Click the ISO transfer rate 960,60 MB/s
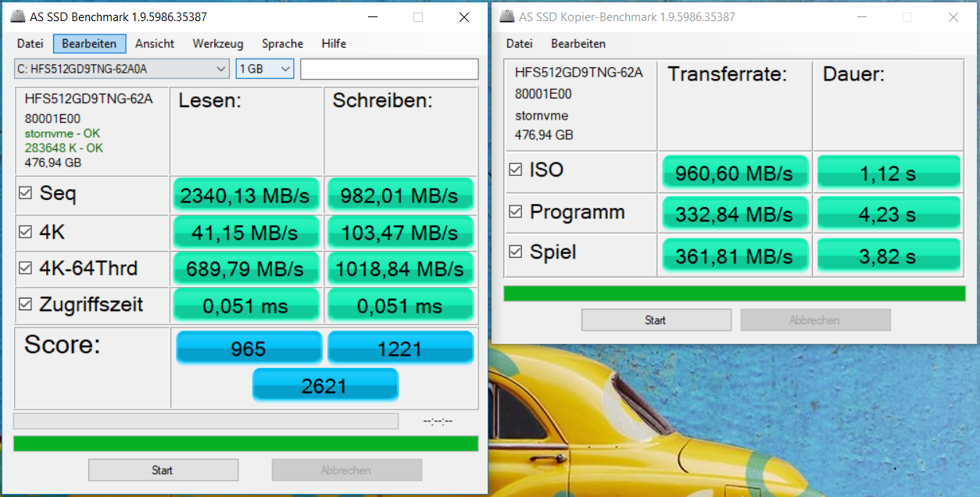 tap(735, 173)
